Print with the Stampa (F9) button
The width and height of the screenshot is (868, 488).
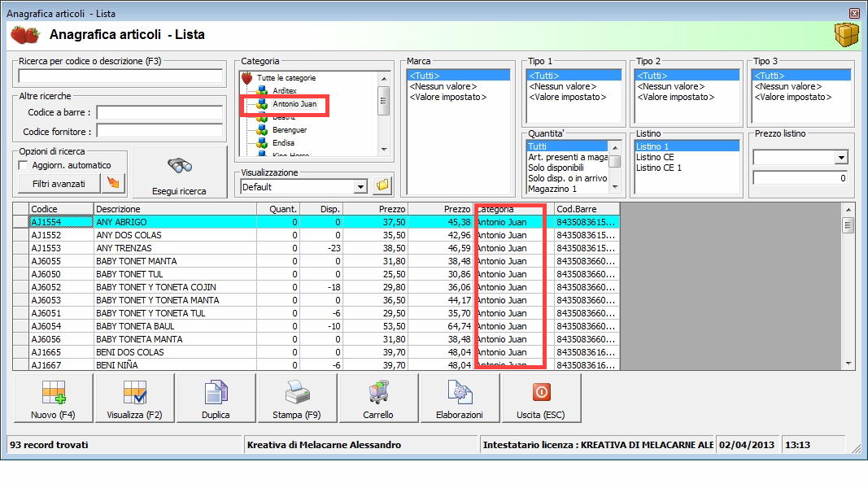pos(297,399)
